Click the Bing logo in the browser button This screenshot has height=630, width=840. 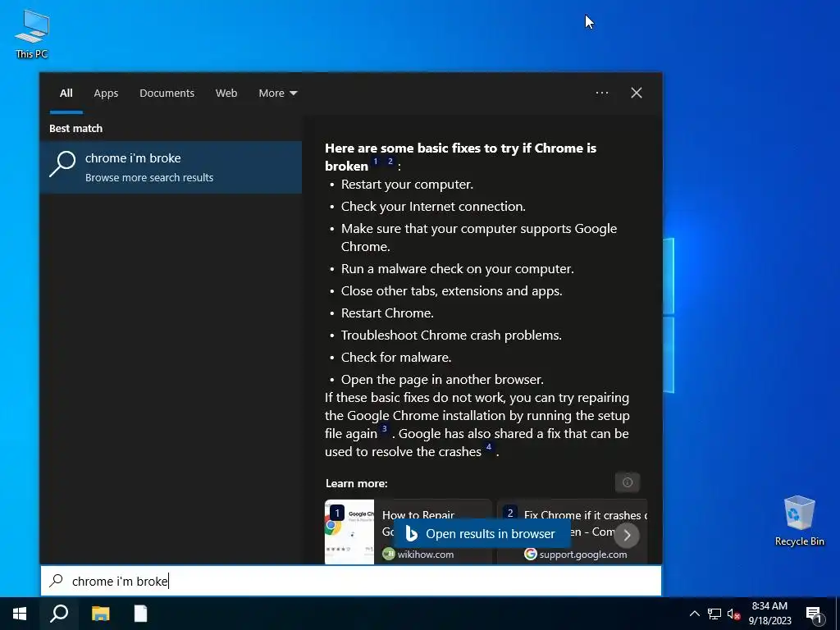(412, 533)
